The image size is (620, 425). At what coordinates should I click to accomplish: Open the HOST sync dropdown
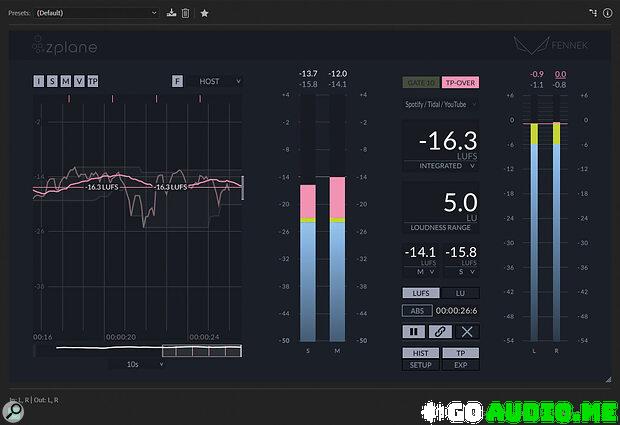click(x=219, y=81)
